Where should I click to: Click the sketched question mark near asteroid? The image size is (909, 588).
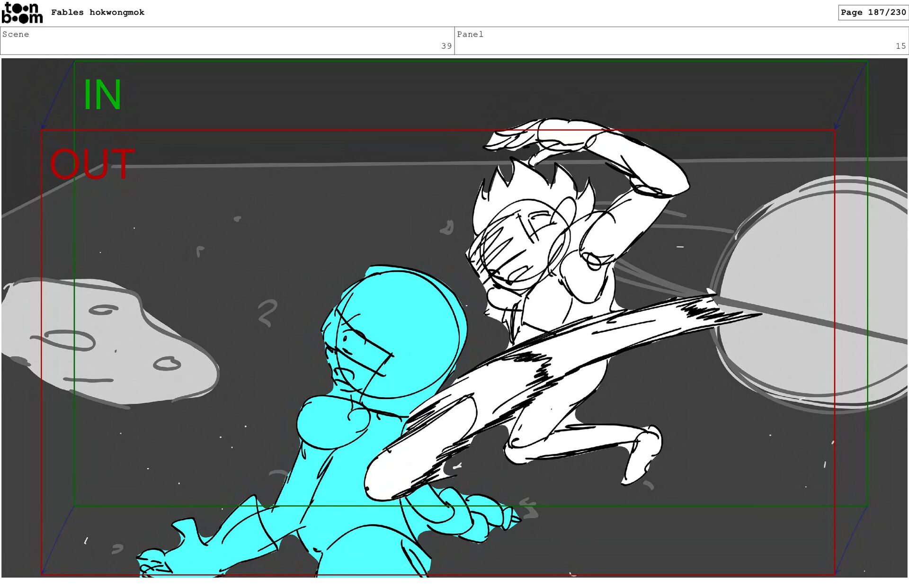tap(267, 312)
